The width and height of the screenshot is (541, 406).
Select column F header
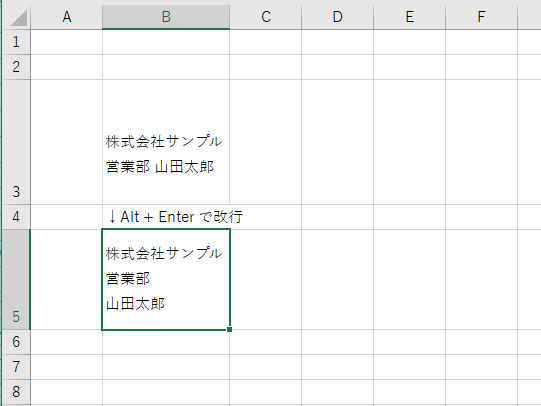tap(482, 17)
